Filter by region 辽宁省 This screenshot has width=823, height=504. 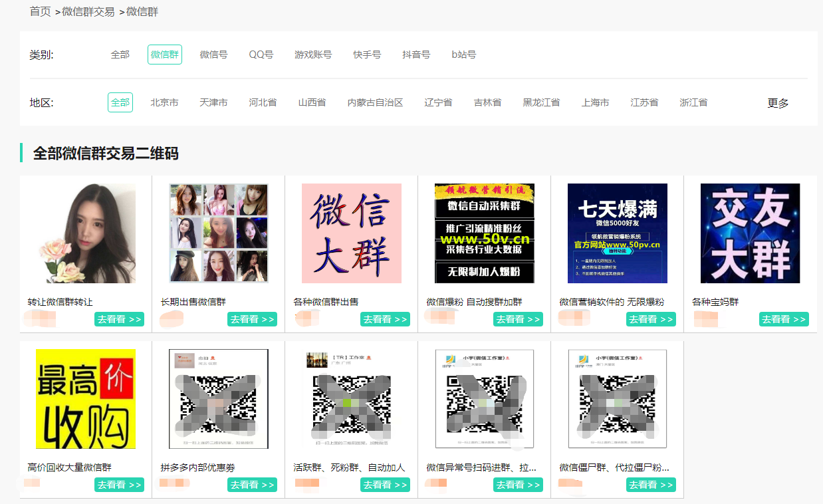(x=438, y=102)
